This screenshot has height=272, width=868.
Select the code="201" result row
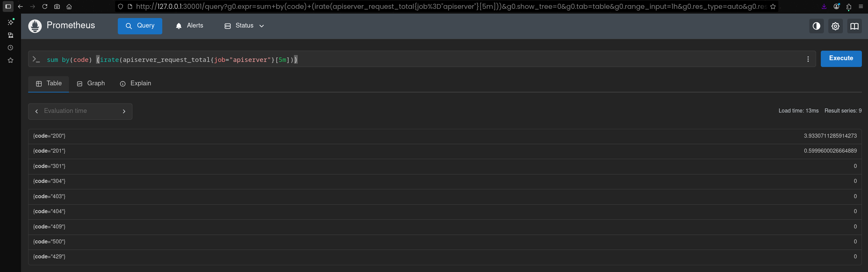tap(445, 151)
